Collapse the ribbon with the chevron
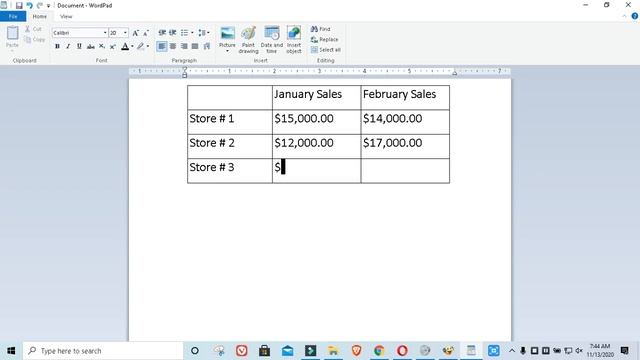 (624, 16)
